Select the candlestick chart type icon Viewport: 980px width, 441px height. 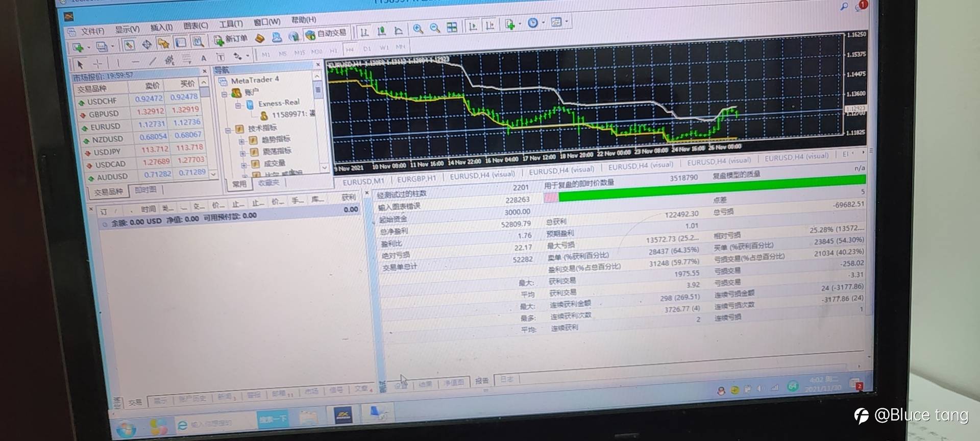(381, 31)
